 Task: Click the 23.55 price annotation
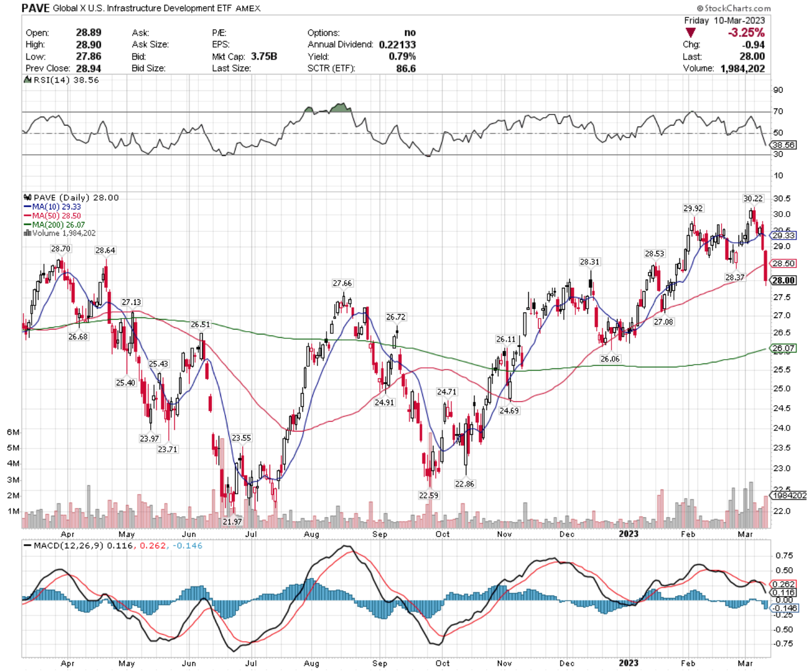tap(241, 438)
